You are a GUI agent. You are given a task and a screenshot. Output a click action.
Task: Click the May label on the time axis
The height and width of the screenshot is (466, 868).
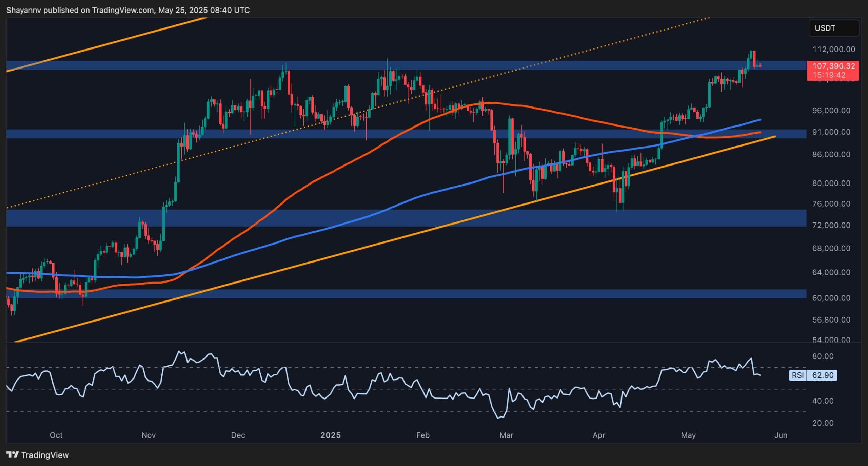[689, 434]
